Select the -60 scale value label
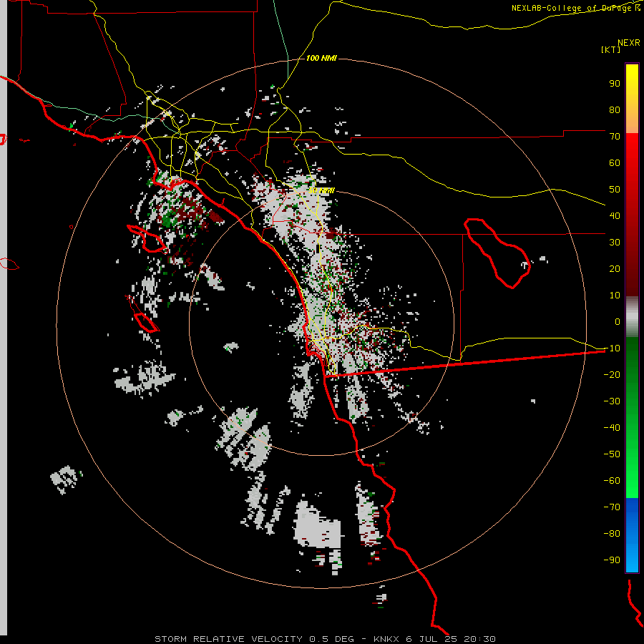The image size is (644, 644). tap(612, 481)
